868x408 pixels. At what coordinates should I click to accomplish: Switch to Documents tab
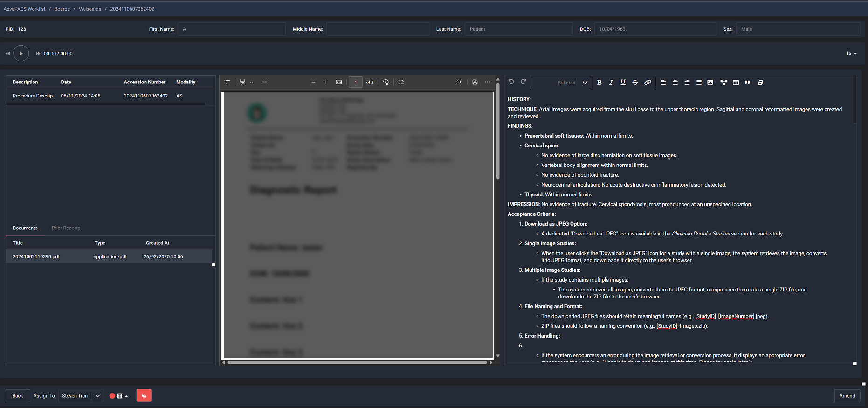coord(25,228)
